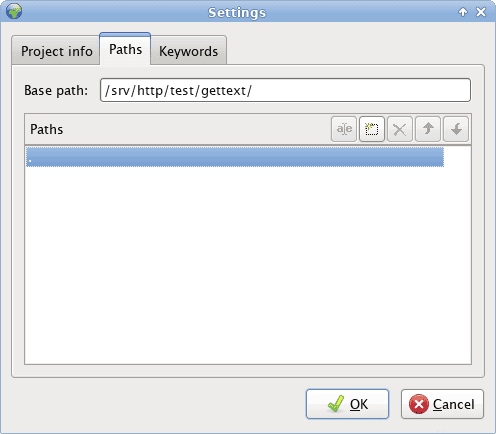Click the empty area of the paths list
Viewport: 496px width, 434px height.
(x=248, y=265)
